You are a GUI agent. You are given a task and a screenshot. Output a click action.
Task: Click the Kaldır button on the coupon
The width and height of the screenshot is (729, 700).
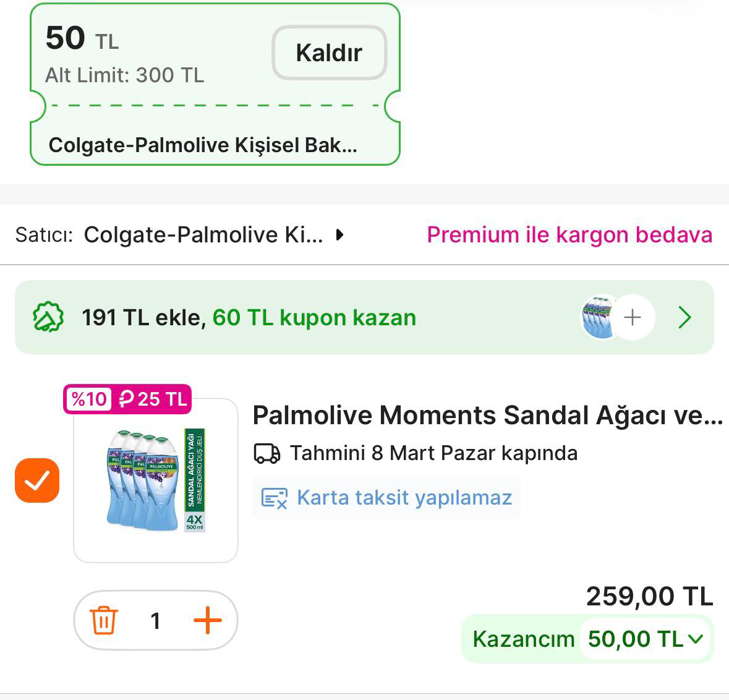coord(329,53)
